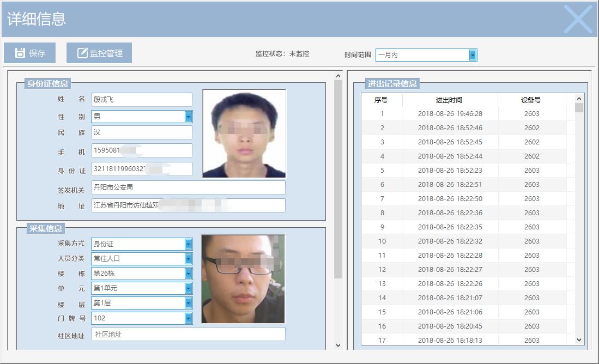Expand the 单元 dropdown
The width and height of the screenshot is (599, 364).
188,288
